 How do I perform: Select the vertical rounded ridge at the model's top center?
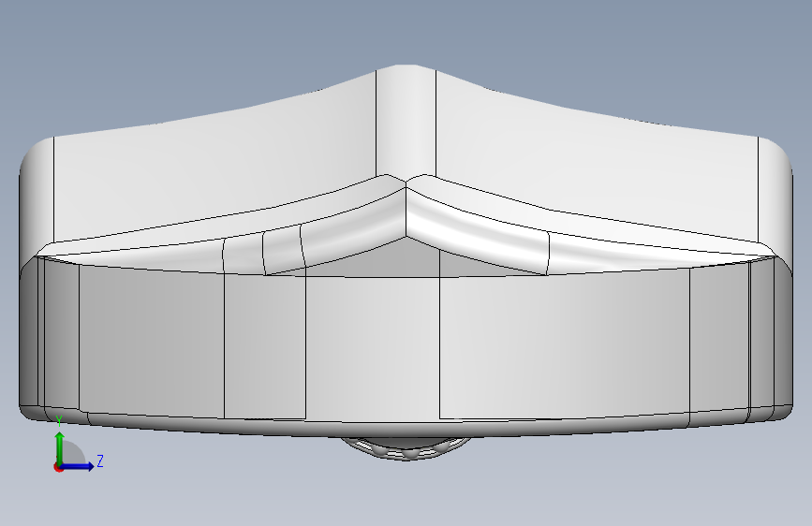coord(406,122)
